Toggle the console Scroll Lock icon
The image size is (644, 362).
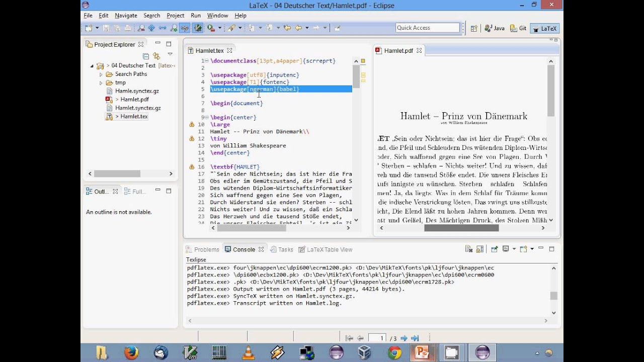480,249
